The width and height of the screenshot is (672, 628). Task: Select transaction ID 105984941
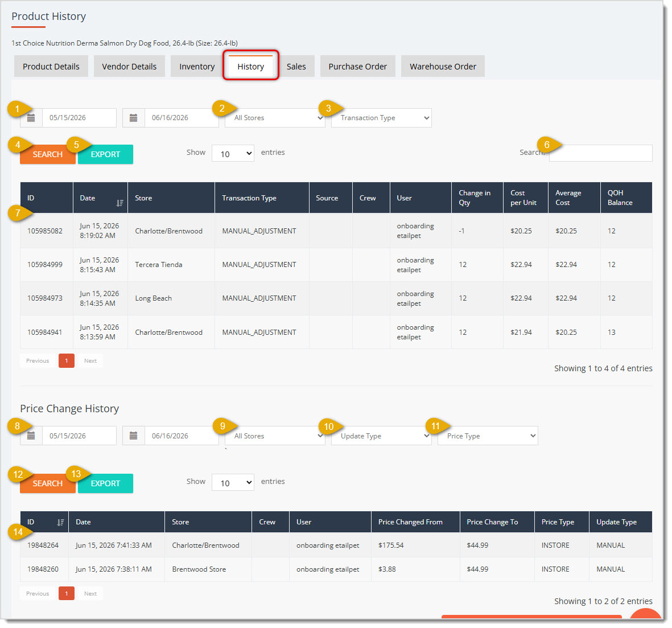click(45, 333)
